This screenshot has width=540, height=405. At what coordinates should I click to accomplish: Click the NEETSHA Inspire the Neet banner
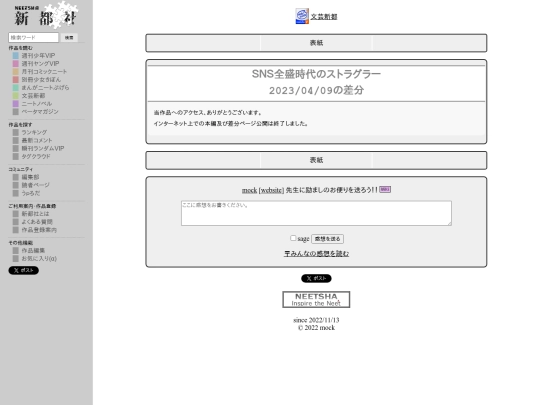(x=316, y=300)
